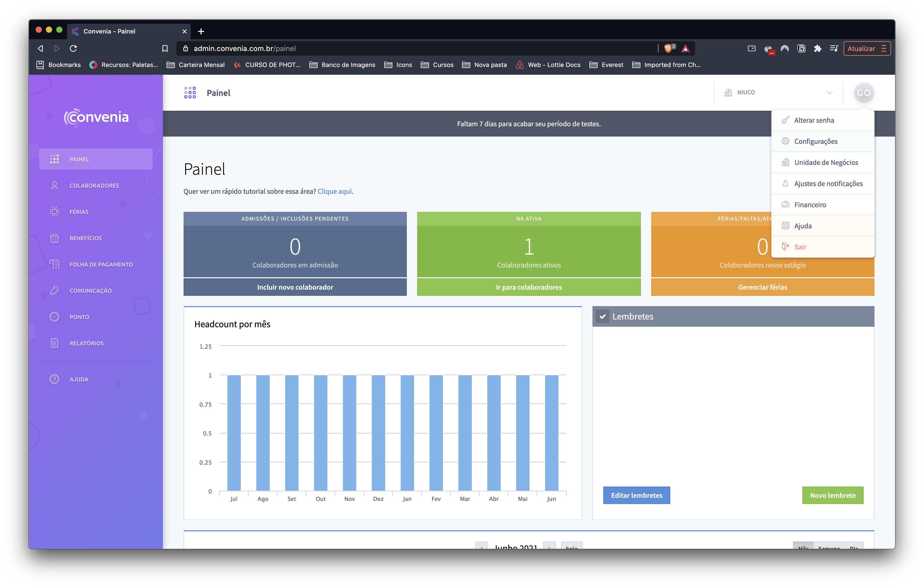Screen dimensions: 924x587
Task: Click the Painel grid icon in header
Action: pyautogui.click(x=190, y=93)
